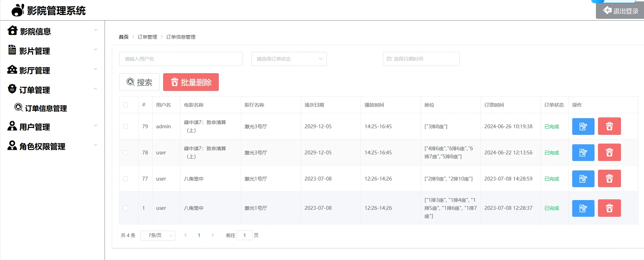Go to previous page arrow in pagination
This screenshot has height=260, width=644.
tap(186, 235)
